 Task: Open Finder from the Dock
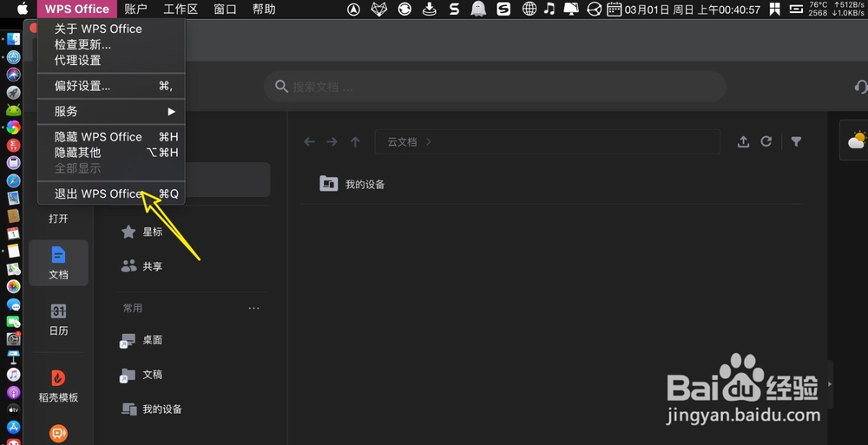[x=13, y=39]
